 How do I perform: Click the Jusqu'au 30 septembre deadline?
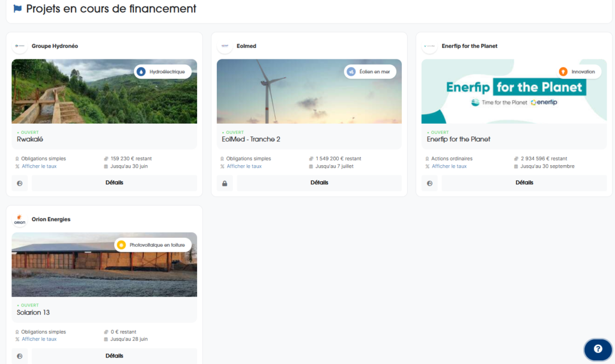(x=548, y=166)
